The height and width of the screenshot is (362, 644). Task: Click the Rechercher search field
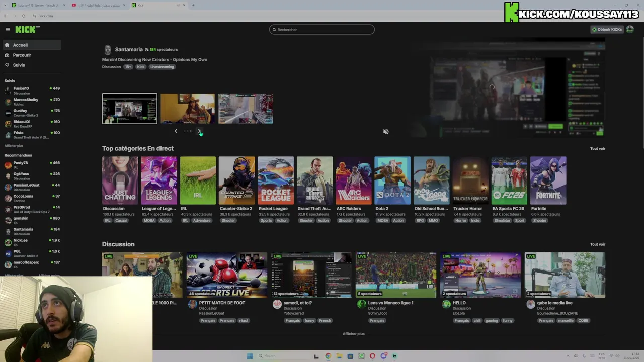322,30
